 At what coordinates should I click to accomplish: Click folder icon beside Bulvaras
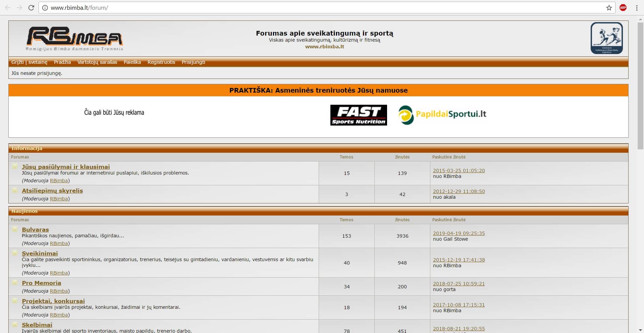[15, 229]
